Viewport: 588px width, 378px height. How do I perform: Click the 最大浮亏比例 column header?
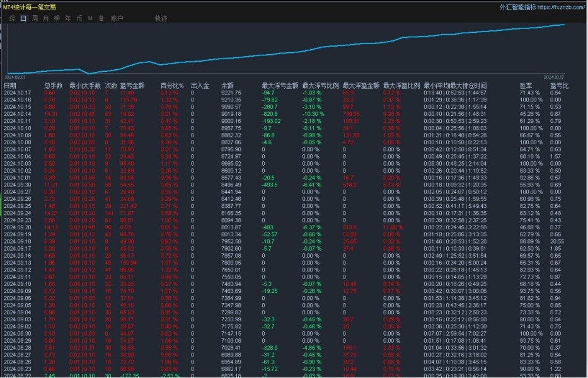(321, 86)
